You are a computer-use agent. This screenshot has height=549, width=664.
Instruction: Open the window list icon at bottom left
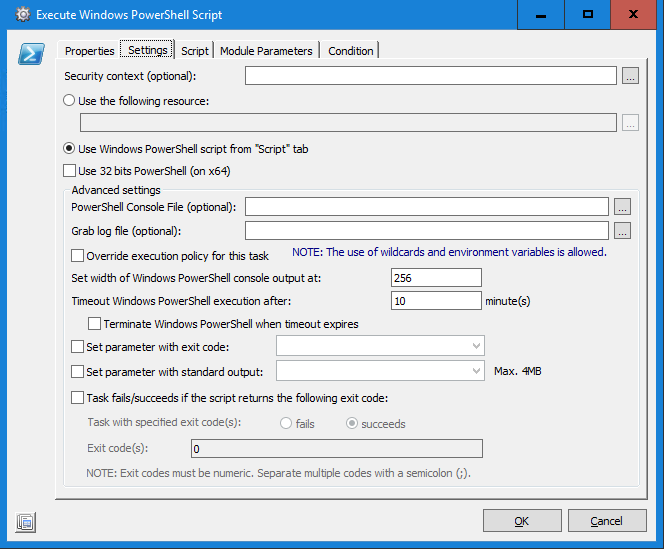(26, 522)
